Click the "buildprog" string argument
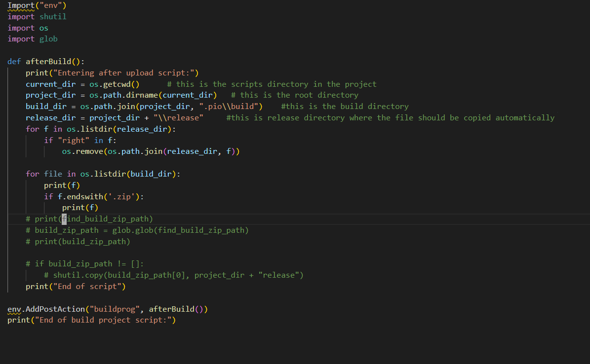The width and height of the screenshot is (590, 364). pyautogui.click(x=115, y=309)
